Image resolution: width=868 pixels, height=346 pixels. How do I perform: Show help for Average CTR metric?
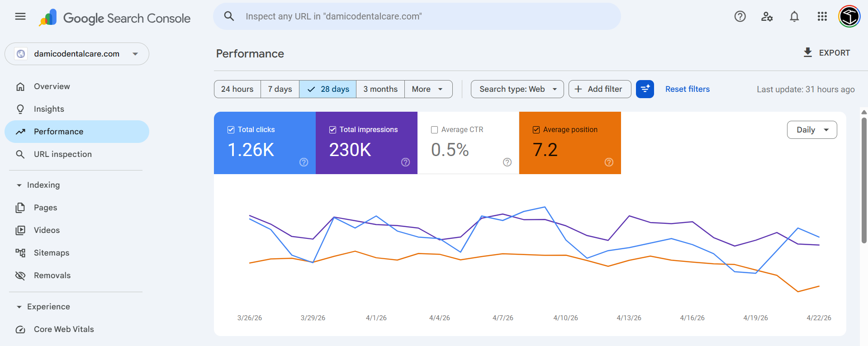point(508,162)
